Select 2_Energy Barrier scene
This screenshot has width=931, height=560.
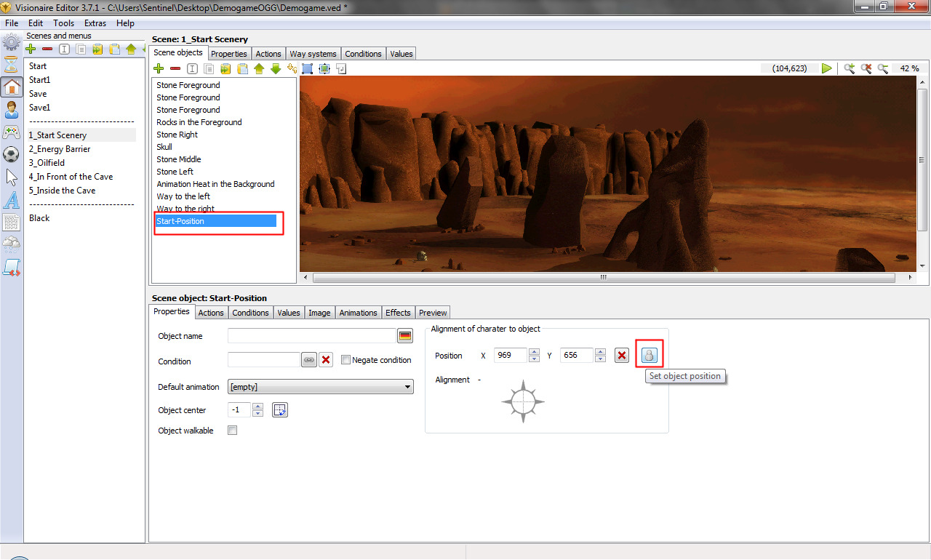(60, 149)
